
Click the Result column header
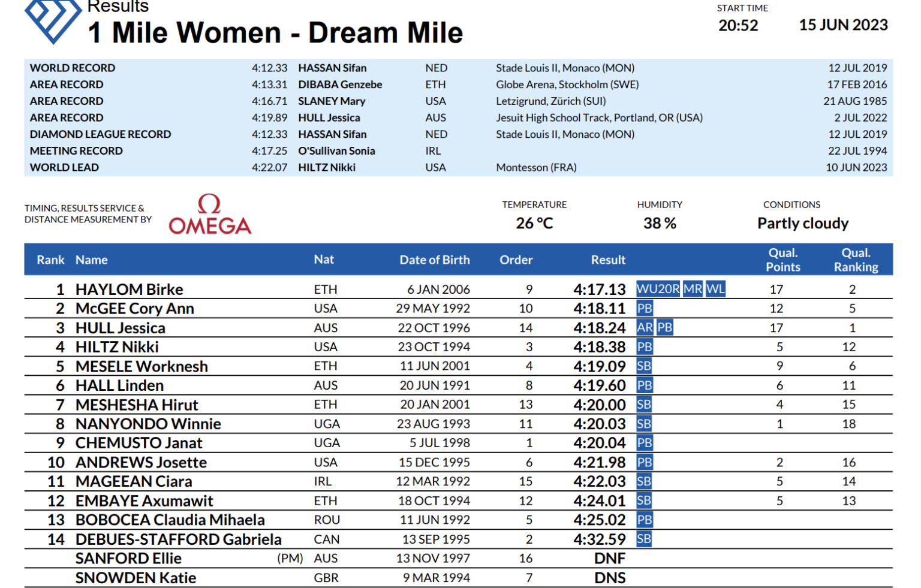coord(608,260)
